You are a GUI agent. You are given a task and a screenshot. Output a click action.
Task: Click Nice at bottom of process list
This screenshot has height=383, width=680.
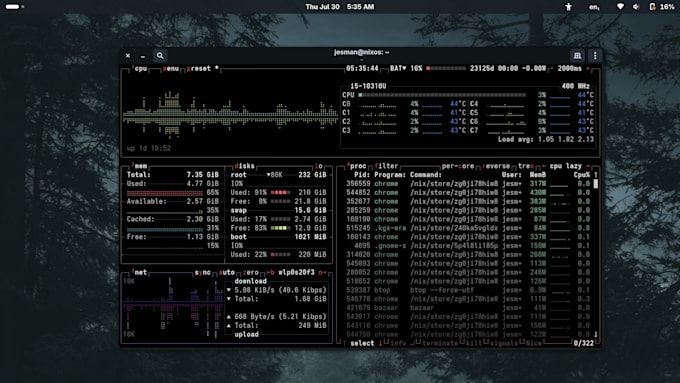click(533, 343)
